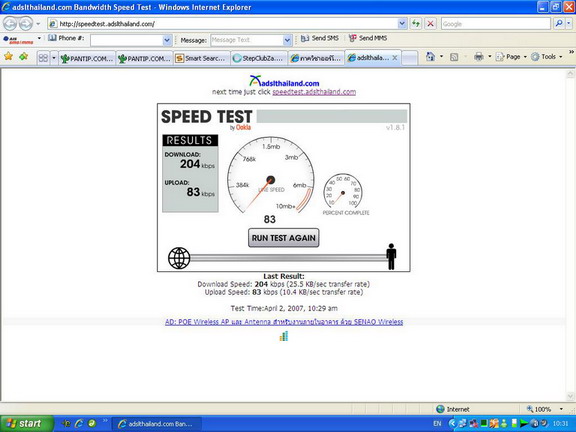Open the Windows Start menu
Screen dimensions: 576x432
(x=26, y=424)
